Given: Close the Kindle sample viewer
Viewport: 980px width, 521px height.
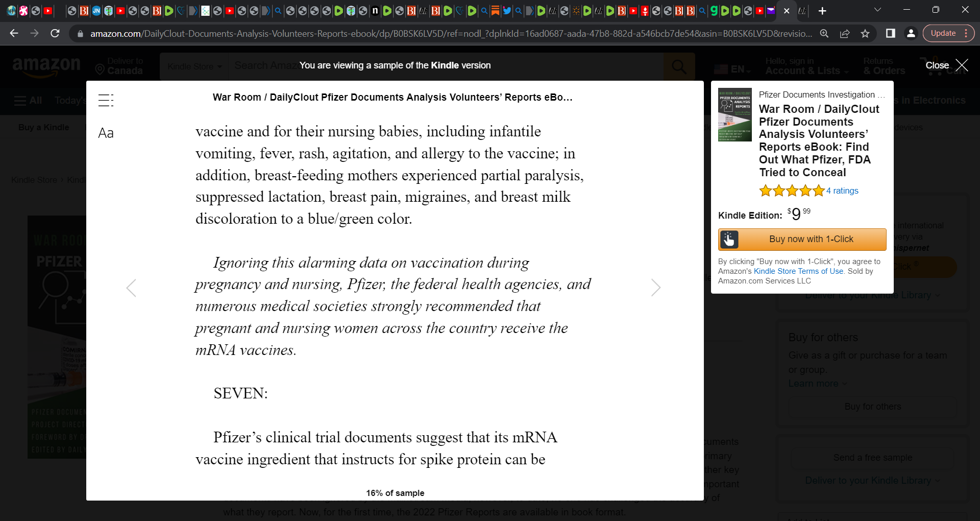Looking at the screenshot, I should [x=947, y=65].
